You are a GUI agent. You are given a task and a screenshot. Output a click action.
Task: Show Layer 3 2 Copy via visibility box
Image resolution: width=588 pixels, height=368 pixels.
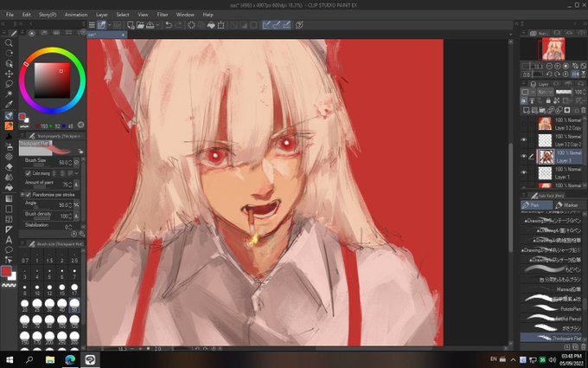pos(524,124)
